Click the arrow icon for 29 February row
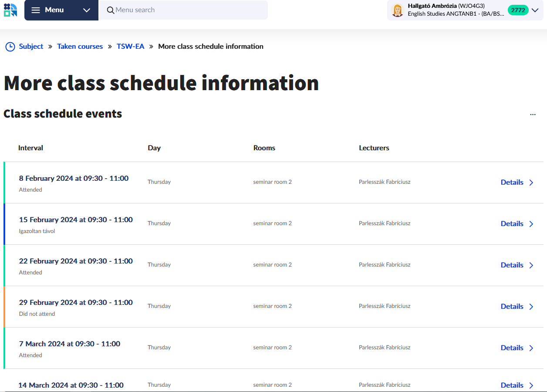 [531, 307]
